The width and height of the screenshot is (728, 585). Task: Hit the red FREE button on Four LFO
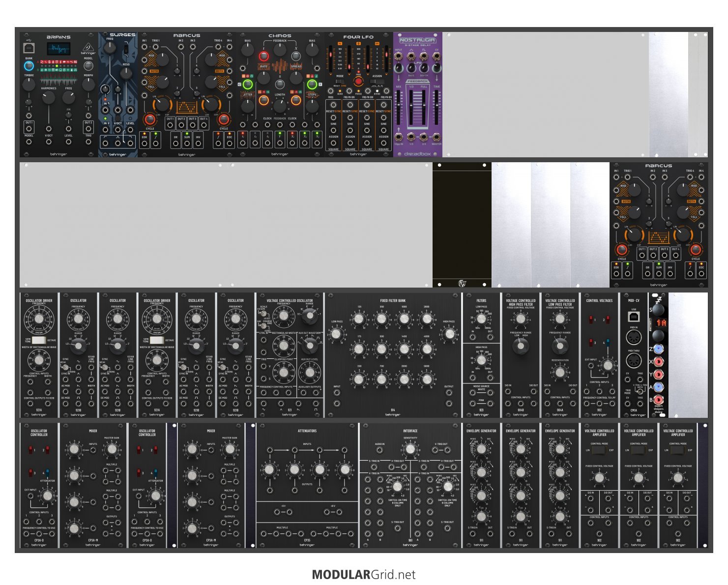(358, 81)
